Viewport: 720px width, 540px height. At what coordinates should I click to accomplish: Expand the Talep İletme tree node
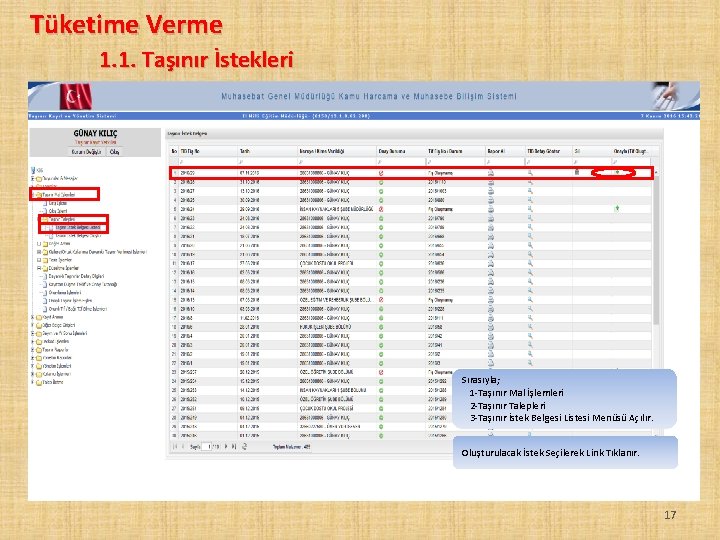tap(33, 382)
